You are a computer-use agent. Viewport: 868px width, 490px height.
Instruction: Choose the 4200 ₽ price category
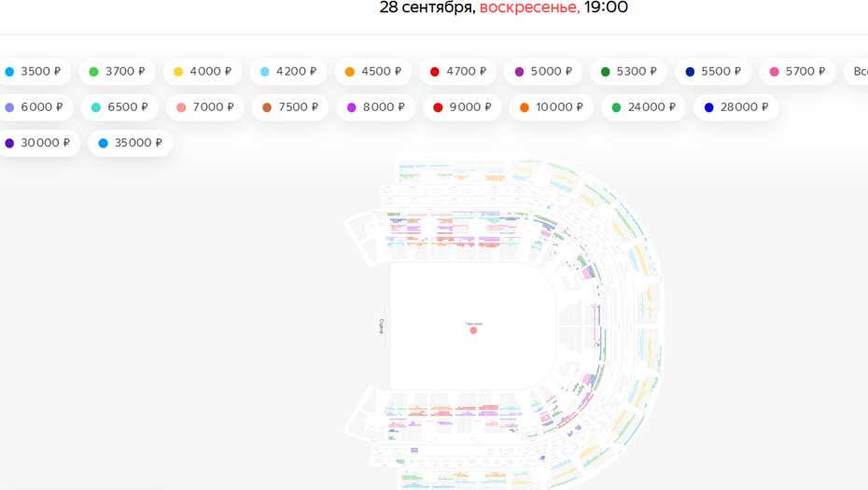tap(288, 72)
